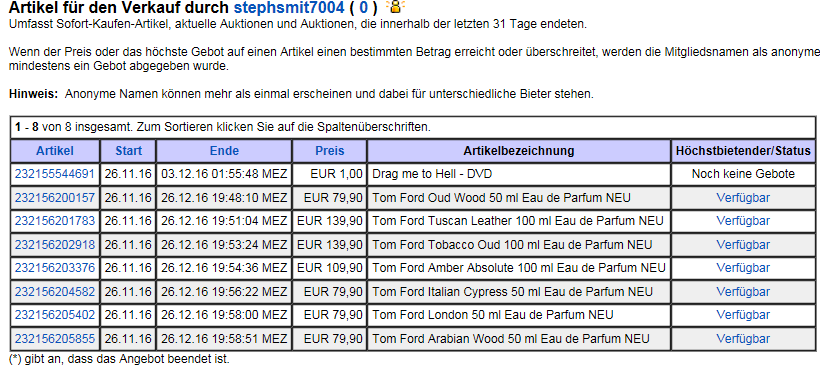Open item number 232156202918

(55, 245)
